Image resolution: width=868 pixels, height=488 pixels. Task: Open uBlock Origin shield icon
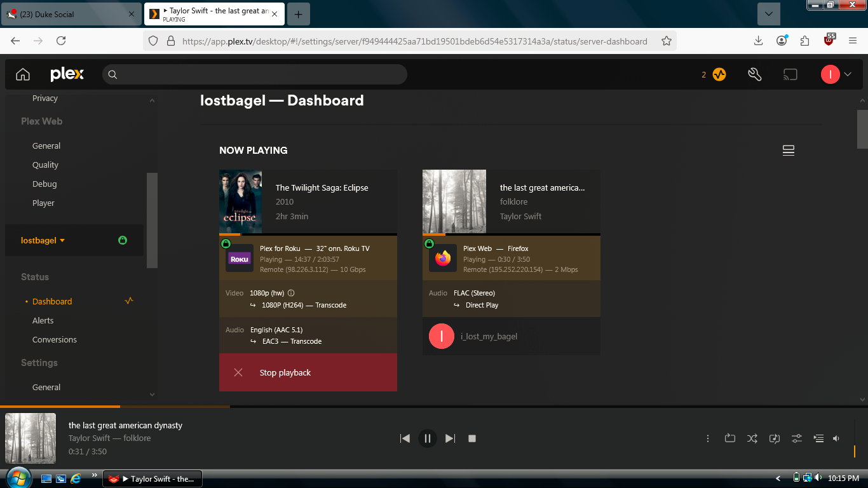pos(829,40)
